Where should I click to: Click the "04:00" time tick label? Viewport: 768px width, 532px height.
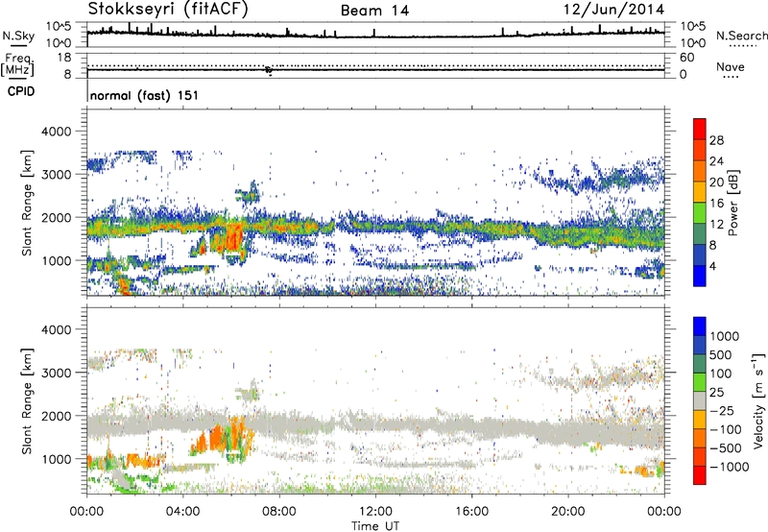tap(182, 512)
